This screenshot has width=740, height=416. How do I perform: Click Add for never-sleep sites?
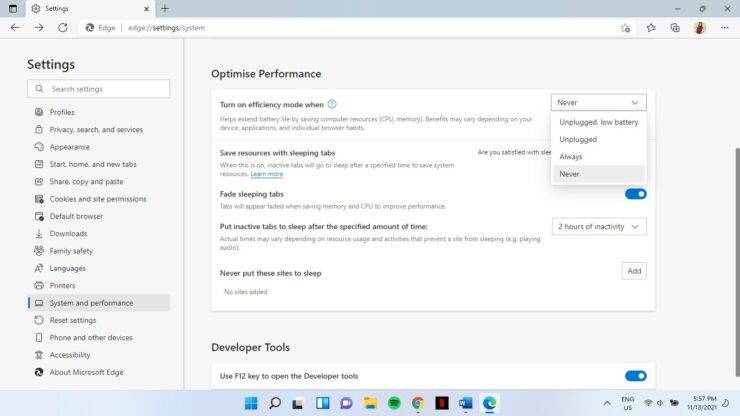pos(634,271)
